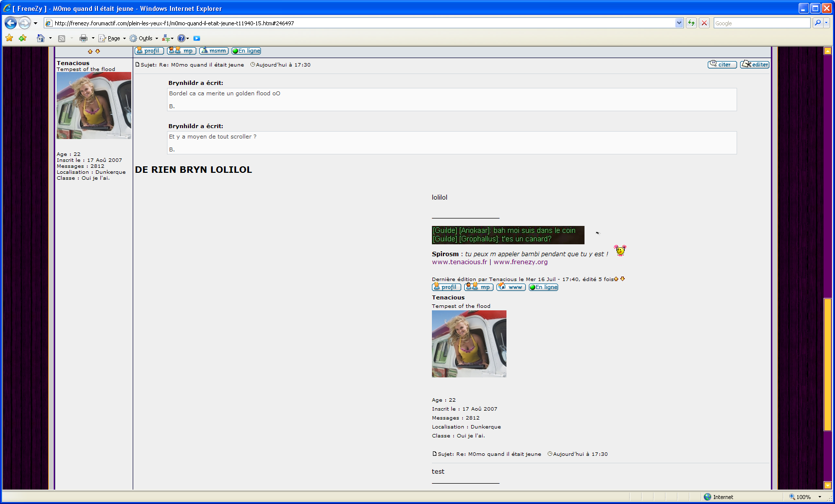Expand the address bar history dropdown
The height and width of the screenshot is (504, 835).
679,23
